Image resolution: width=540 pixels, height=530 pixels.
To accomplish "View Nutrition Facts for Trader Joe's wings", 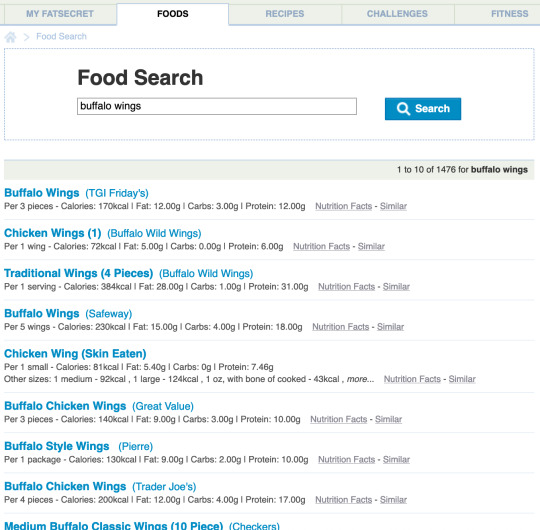I will (344, 500).
